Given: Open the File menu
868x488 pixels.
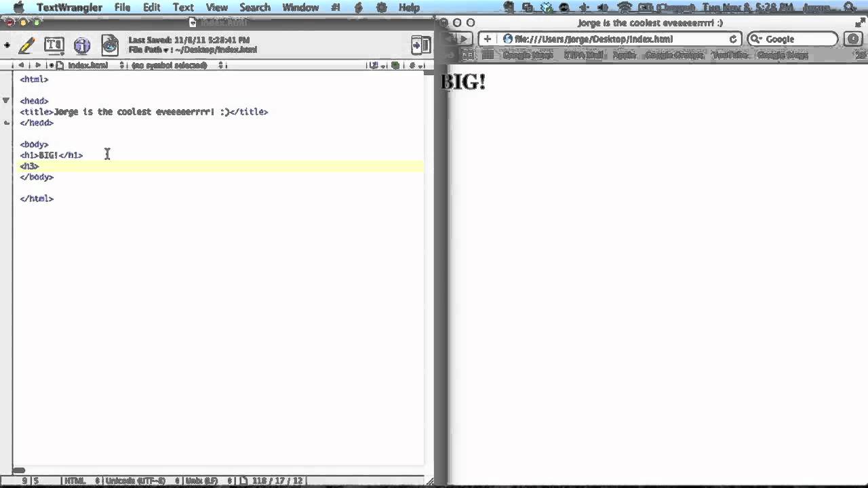Looking at the screenshot, I should coord(122,7).
